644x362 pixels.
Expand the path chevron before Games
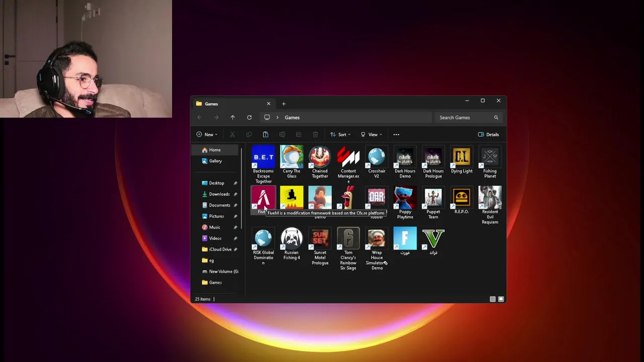pyautogui.click(x=277, y=118)
